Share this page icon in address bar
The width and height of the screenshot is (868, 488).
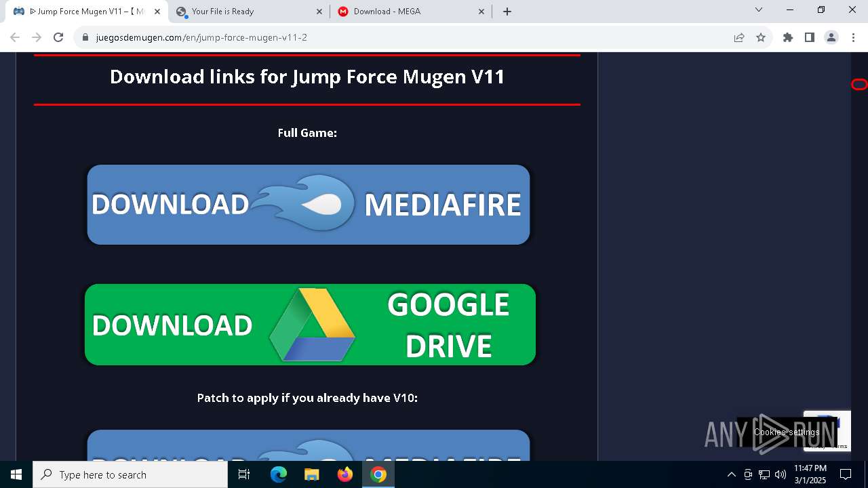(739, 37)
